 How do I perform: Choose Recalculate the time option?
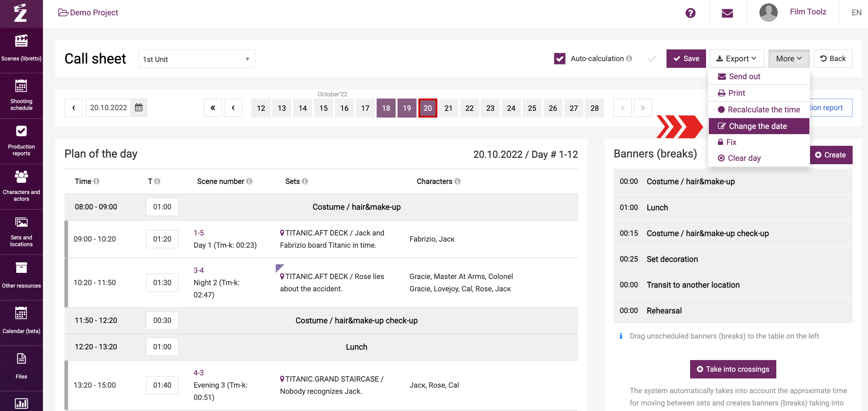(759, 110)
